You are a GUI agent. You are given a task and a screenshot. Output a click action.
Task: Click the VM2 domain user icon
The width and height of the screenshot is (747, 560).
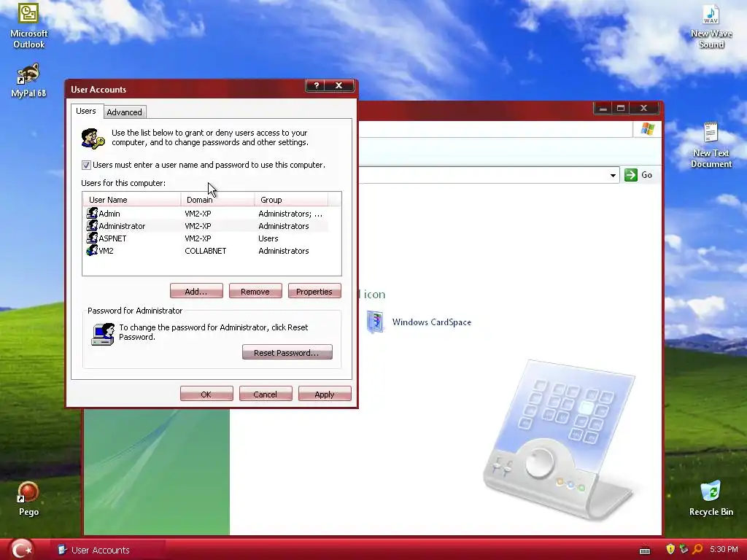tap(92, 251)
